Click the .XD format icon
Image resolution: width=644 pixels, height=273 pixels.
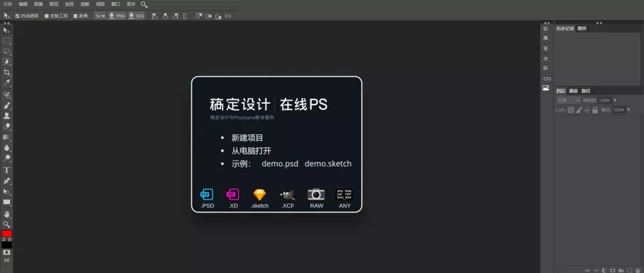233,194
